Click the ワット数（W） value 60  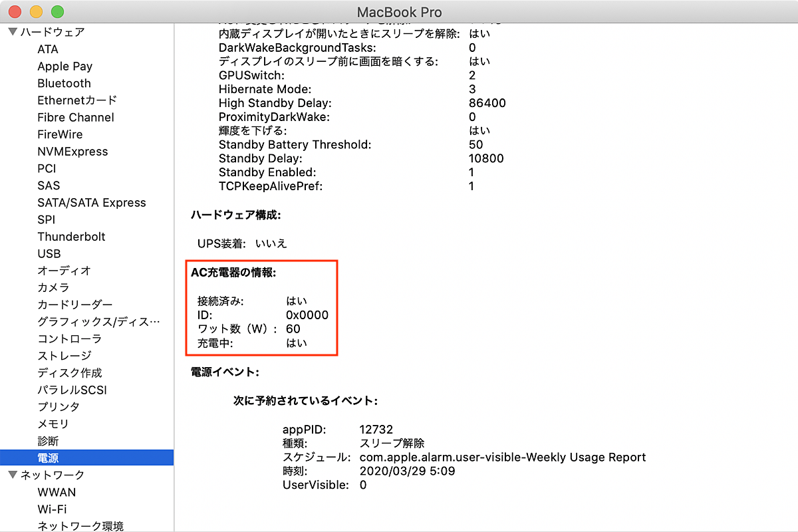pos(293,329)
